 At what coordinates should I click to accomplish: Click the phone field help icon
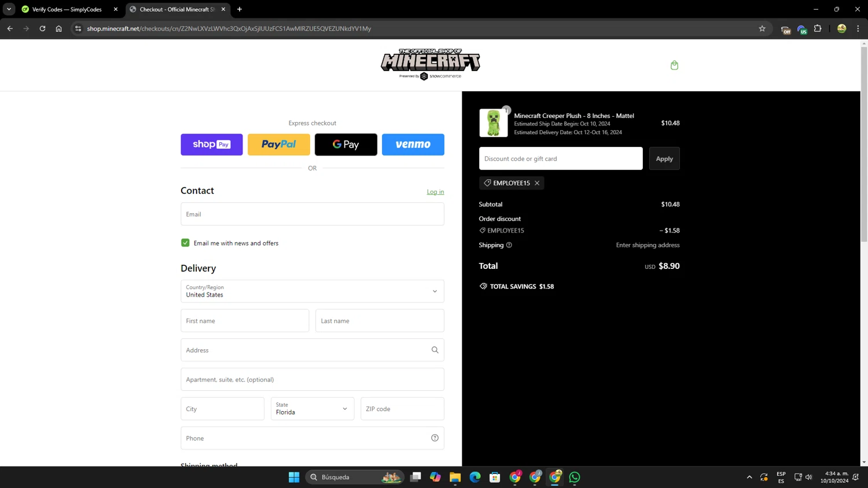tap(435, 438)
